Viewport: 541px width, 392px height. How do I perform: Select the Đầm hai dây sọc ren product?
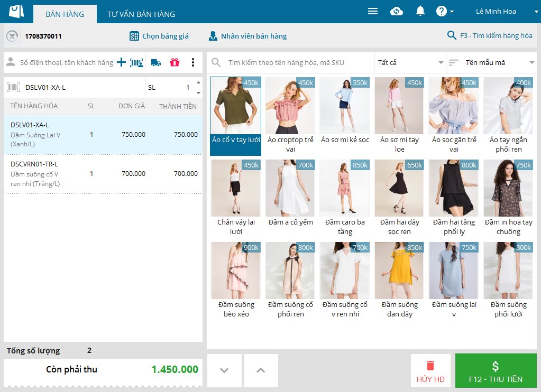(400, 198)
